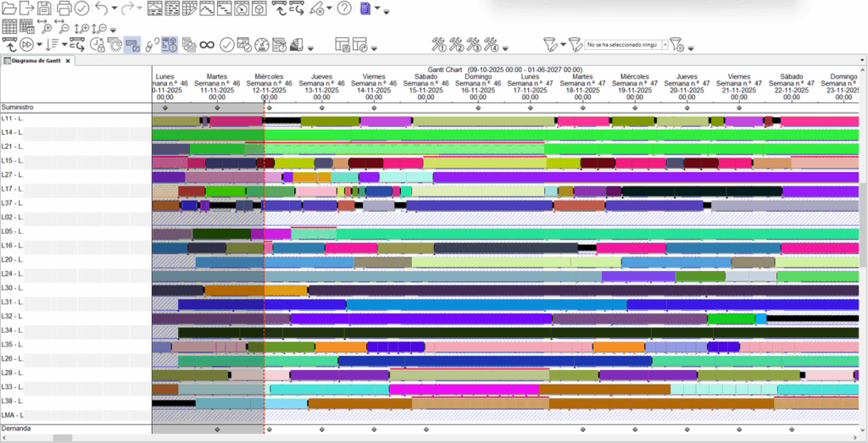Click the horizontal scrollbar thumb at bottom
This screenshot has width=868, height=443.
pyautogui.click(x=62, y=438)
